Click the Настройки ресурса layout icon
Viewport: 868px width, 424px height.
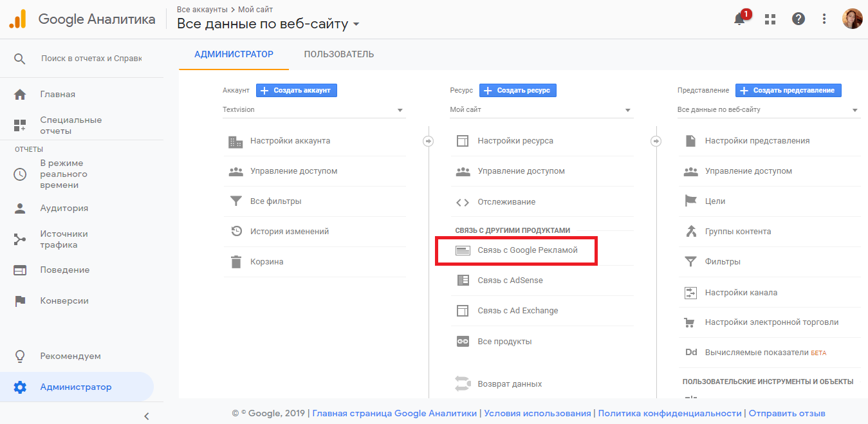pyautogui.click(x=463, y=141)
